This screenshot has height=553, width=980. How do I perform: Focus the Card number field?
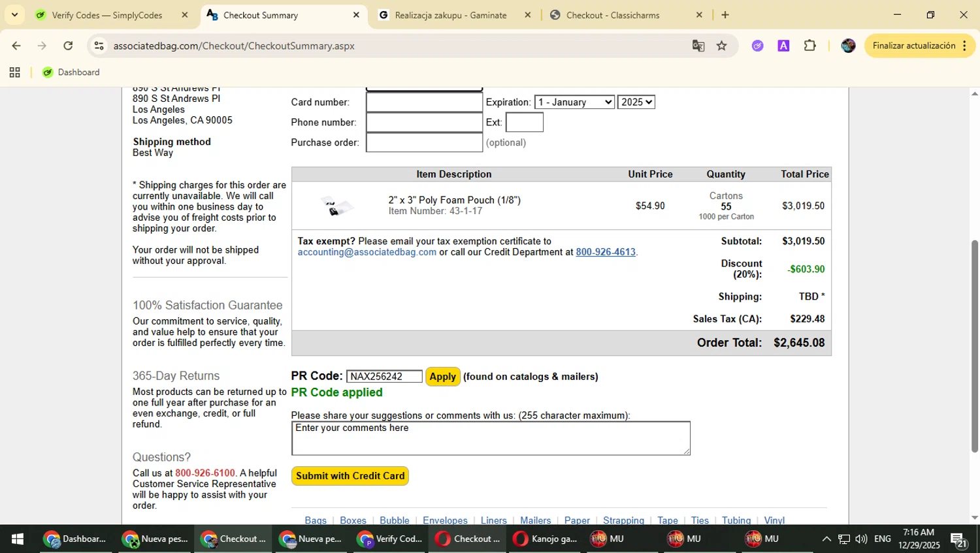[x=424, y=102]
